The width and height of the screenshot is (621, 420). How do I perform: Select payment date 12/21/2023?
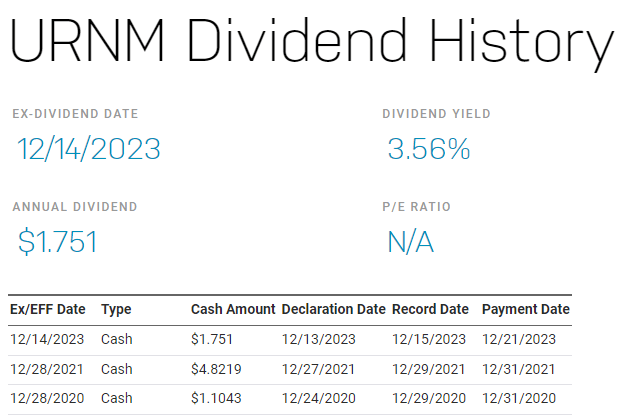tap(519, 340)
